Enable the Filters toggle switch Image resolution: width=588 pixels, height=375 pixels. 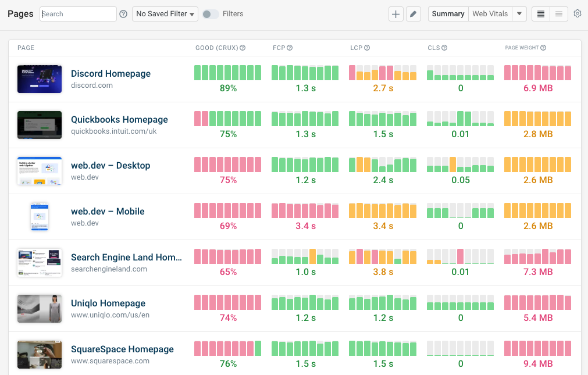tap(209, 13)
